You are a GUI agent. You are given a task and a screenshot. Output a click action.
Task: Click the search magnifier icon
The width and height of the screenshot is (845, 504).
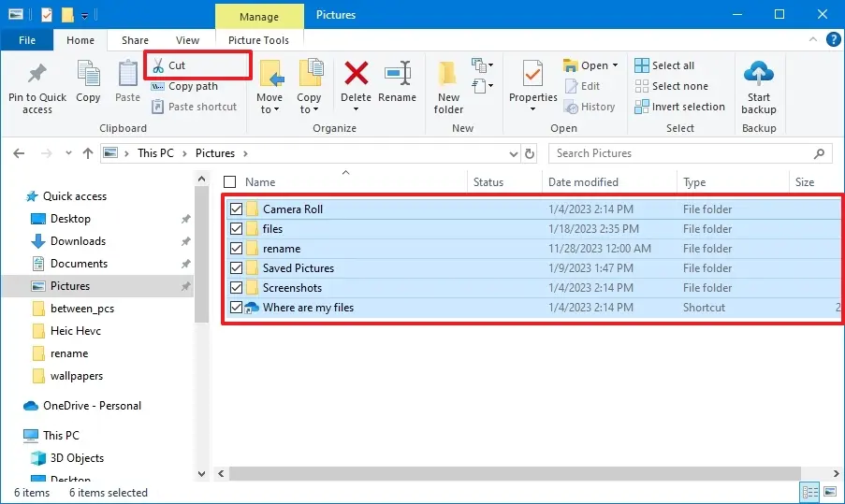pos(819,153)
